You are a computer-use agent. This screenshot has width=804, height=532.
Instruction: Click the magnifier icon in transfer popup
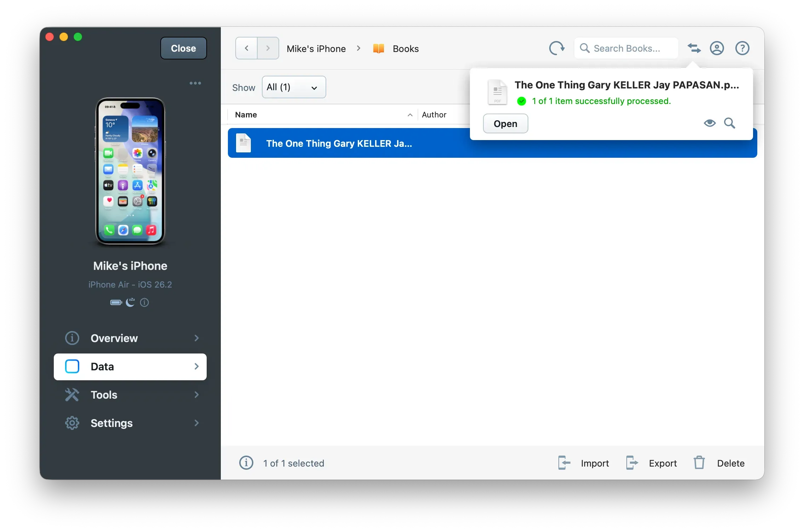click(729, 123)
